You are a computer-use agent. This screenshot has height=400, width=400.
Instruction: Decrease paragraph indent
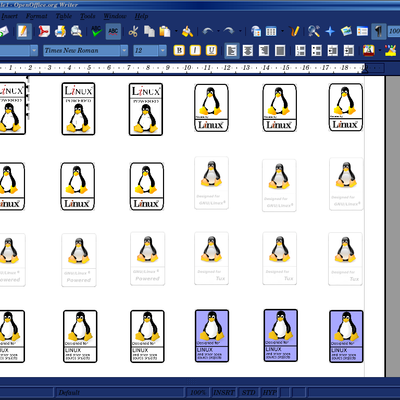[333, 51]
